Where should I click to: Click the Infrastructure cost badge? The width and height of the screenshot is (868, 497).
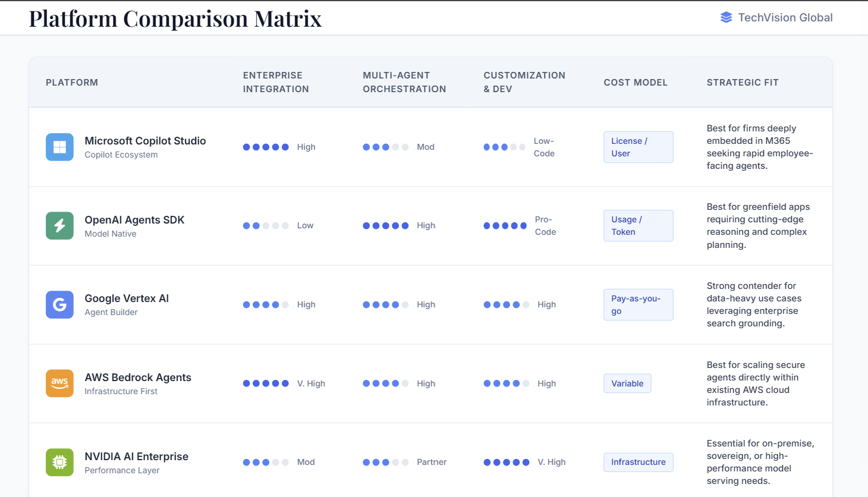(x=638, y=462)
